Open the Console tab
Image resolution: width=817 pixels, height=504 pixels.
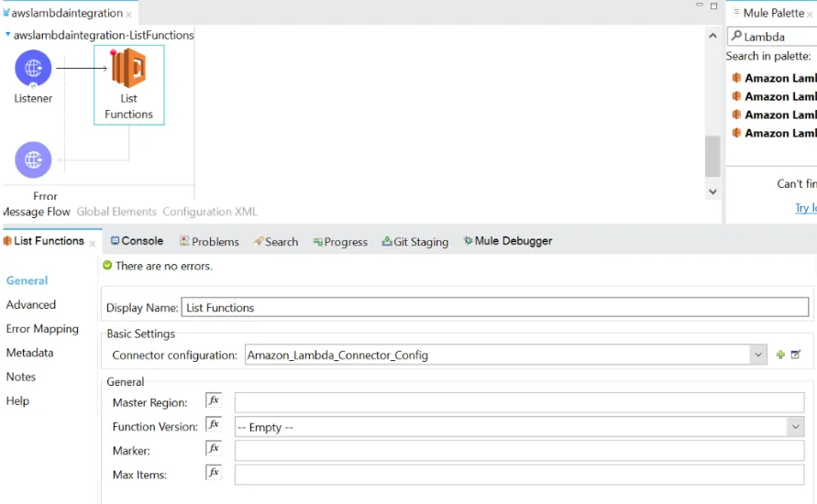coord(137,240)
